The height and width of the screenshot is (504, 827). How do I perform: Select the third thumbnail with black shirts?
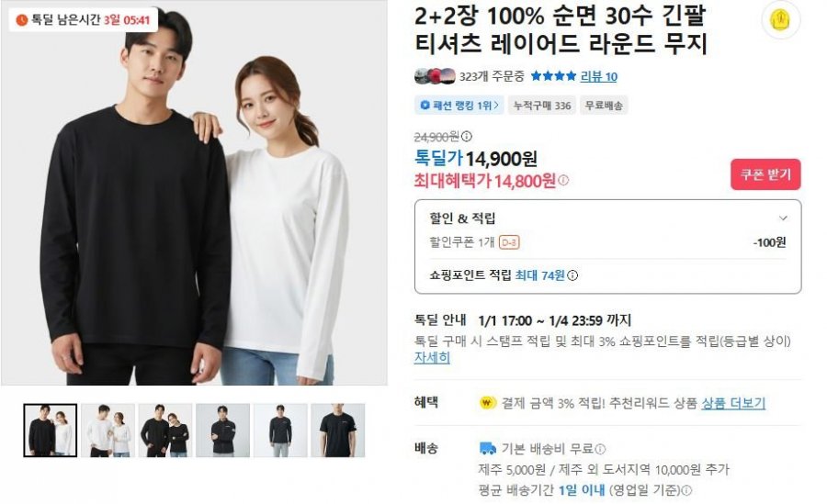165,431
